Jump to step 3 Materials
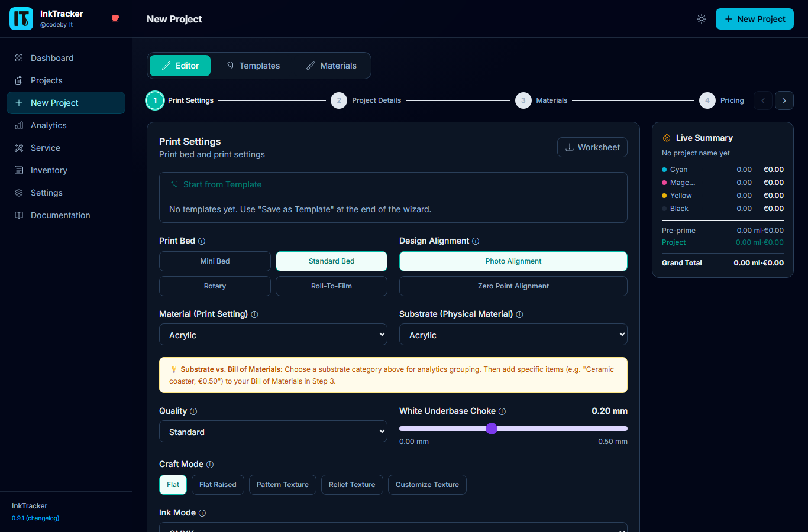This screenshot has height=532, width=808. point(541,100)
